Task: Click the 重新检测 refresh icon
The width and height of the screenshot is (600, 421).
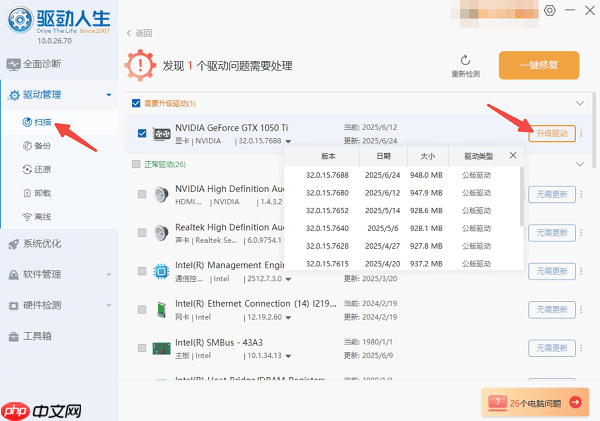Action: (465, 60)
